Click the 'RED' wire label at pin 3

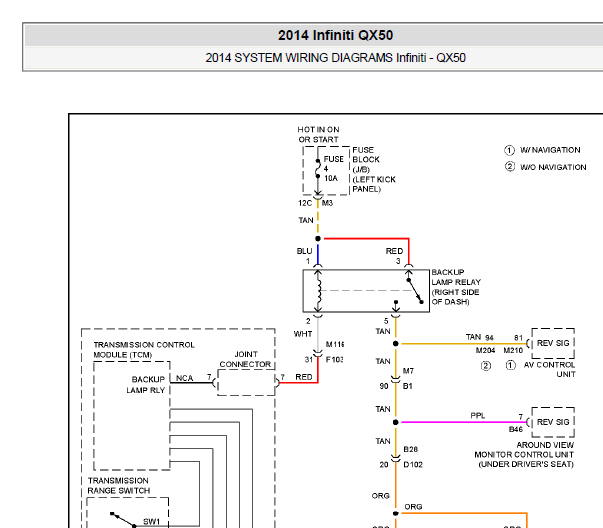coord(394,251)
